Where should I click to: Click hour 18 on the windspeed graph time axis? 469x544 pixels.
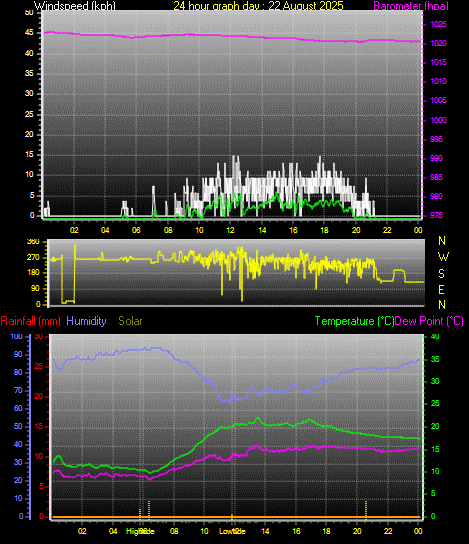(324, 230)
